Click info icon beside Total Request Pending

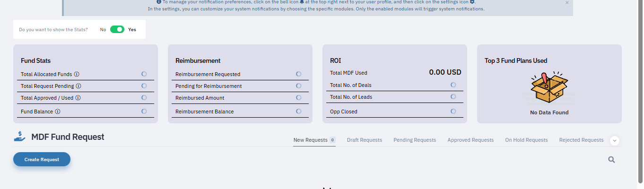click(78, 86)
